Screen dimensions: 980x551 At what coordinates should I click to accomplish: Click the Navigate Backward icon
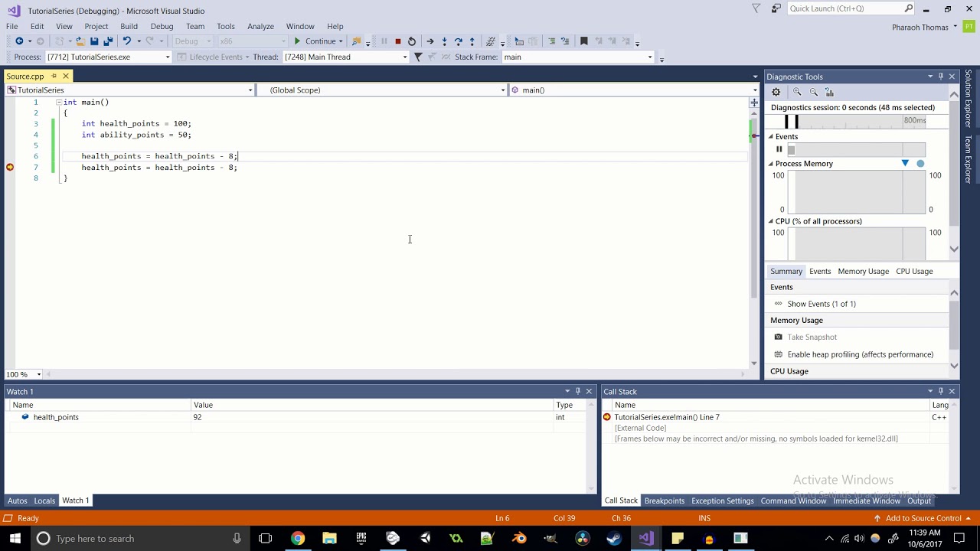click(19, 41)
